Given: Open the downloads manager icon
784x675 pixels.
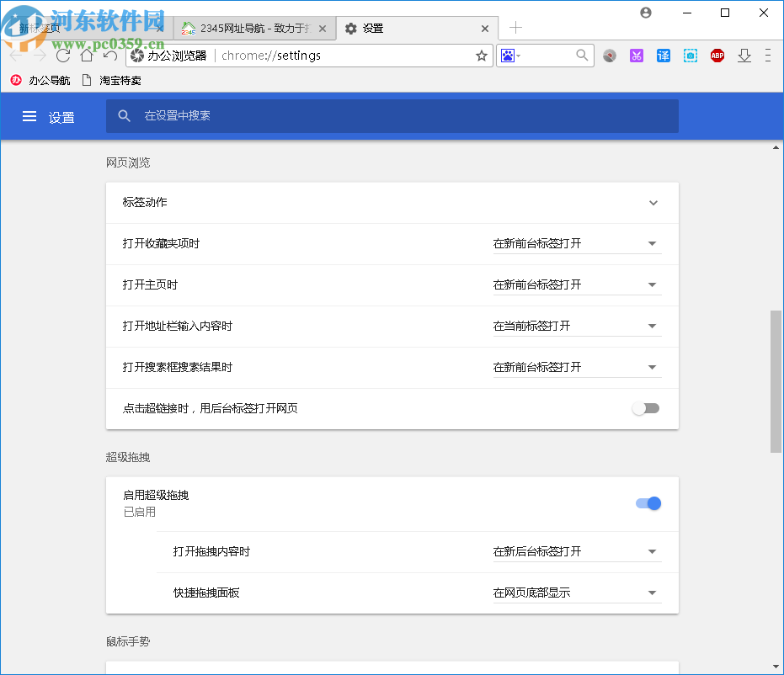Looking at the screenshot, I should (x=744, y=56).
